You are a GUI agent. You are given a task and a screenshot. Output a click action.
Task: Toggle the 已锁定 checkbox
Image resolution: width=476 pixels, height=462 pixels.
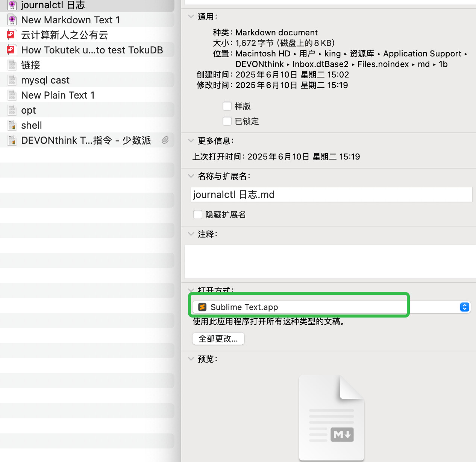[227, 121]
